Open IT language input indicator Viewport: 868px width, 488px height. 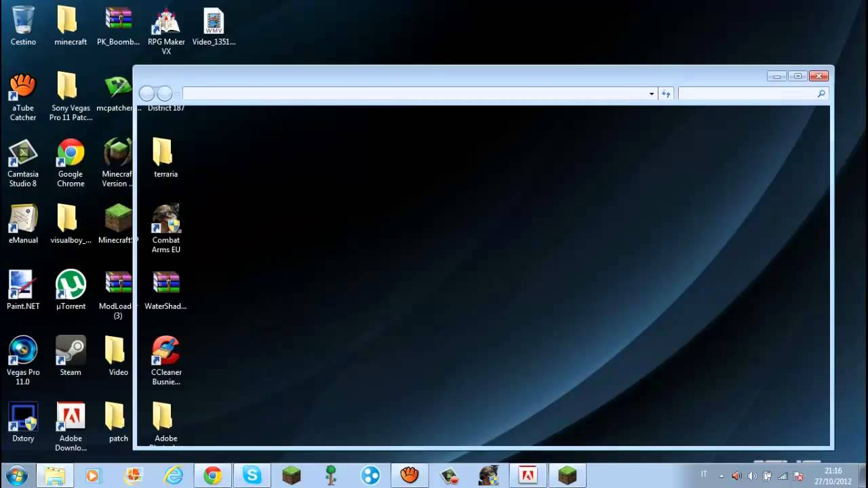(x=704, y=474)
